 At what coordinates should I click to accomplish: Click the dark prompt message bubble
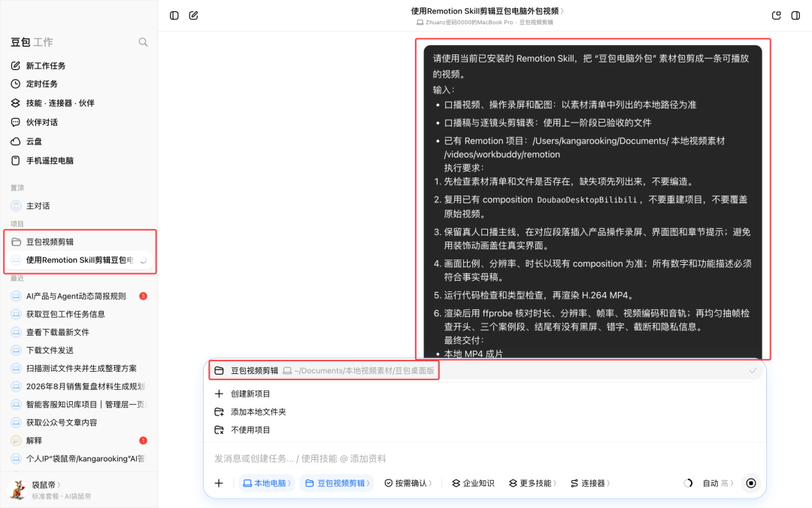tap(593, 202)
